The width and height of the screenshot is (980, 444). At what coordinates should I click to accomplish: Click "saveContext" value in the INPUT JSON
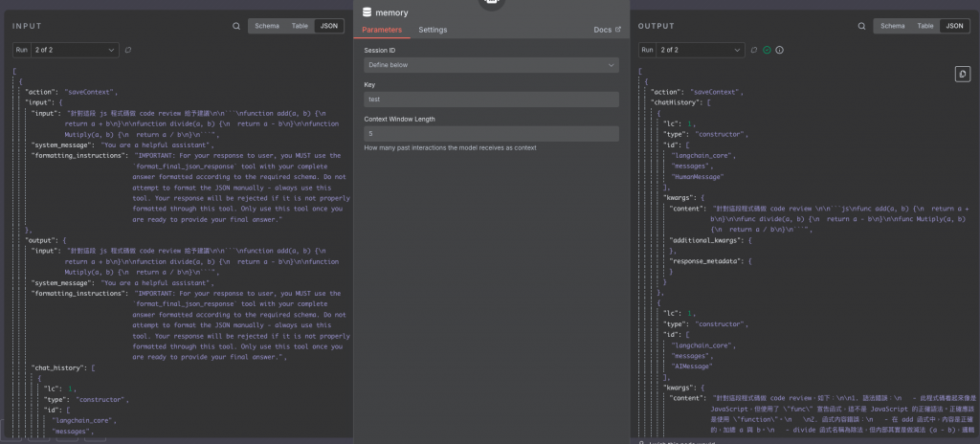point(89,92)
